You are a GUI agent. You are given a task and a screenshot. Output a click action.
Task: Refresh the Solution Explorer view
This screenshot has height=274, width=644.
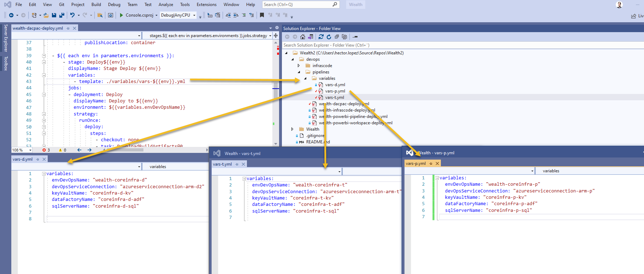point(329,37)
